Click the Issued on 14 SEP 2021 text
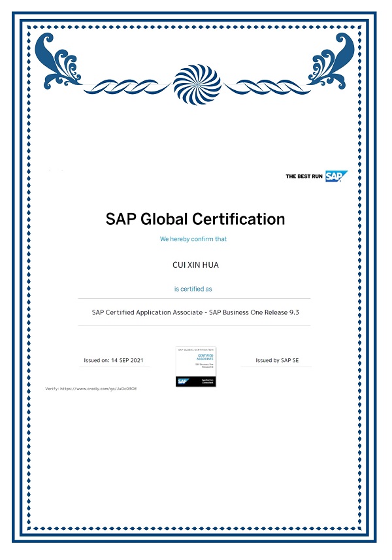 114,360
